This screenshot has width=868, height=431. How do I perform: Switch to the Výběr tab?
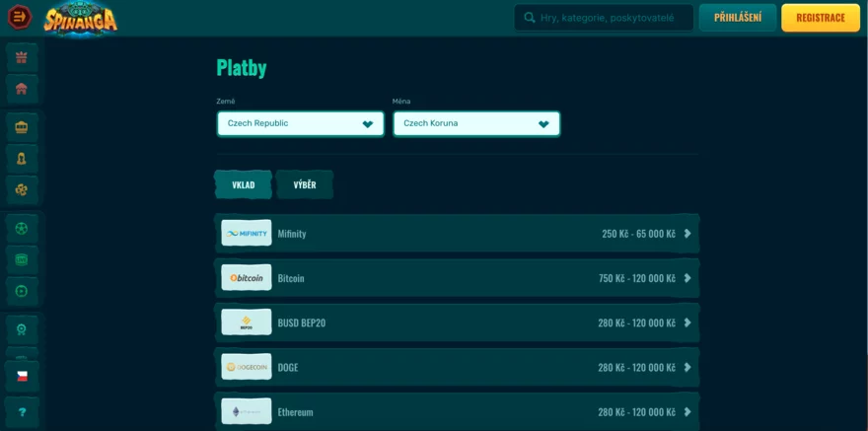pyautogui.click(x=305, y=184)
